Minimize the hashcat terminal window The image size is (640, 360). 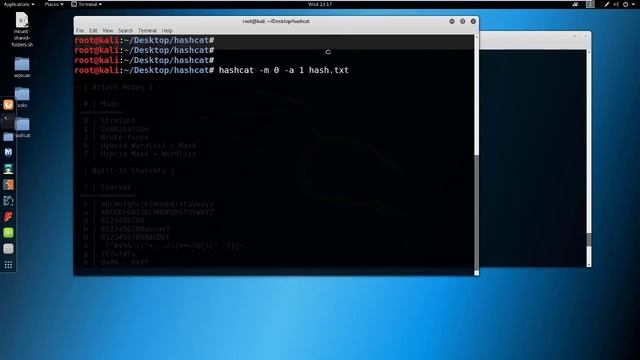(452, 21)
